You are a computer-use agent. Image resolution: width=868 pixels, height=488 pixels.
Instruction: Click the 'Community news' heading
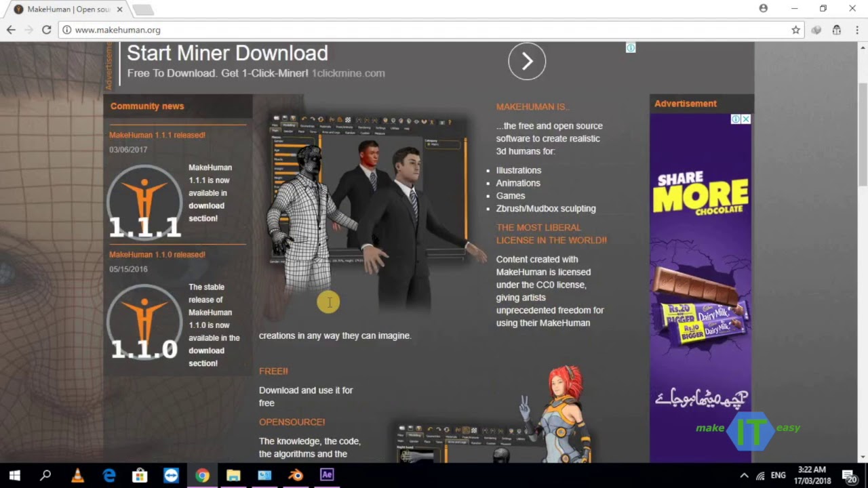147,106
